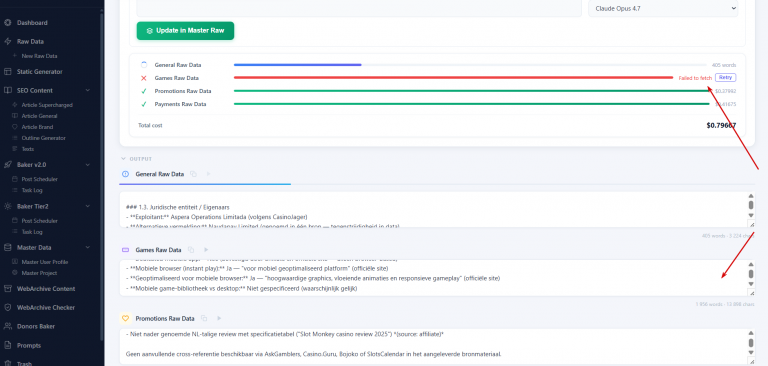This screenshot has height=366, width=768.
Task: Open WebArchive Content in sidebar
Action: click(x=46, y=289)
